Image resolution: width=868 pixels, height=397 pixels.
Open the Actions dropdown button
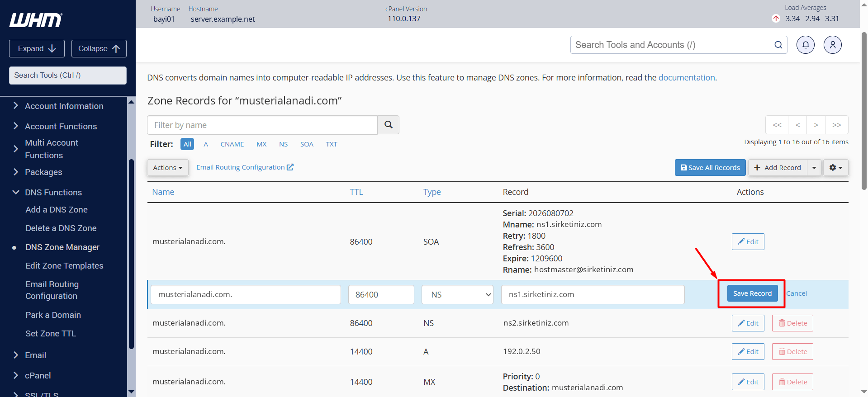coord(167,167)
